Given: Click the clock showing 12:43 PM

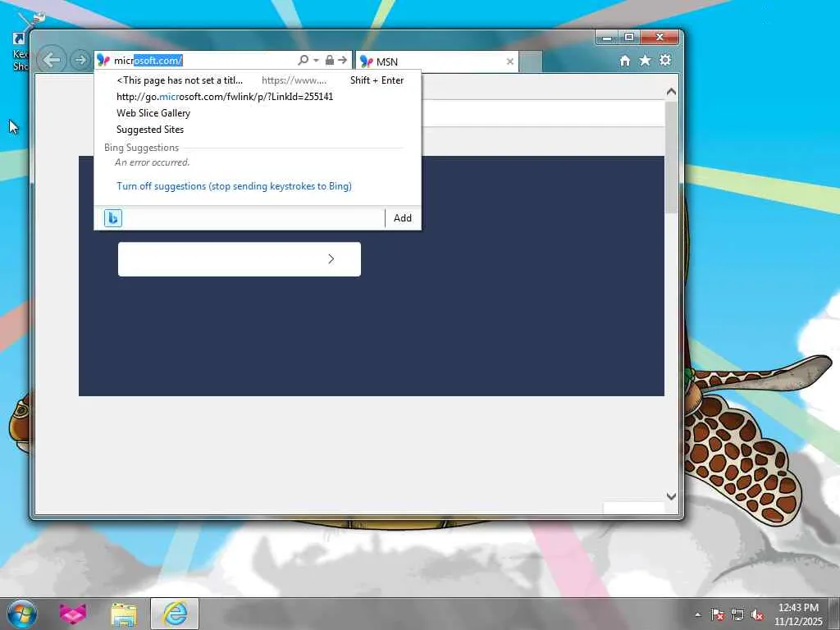Looking at the screenshot, I should (x=798, y=614).
